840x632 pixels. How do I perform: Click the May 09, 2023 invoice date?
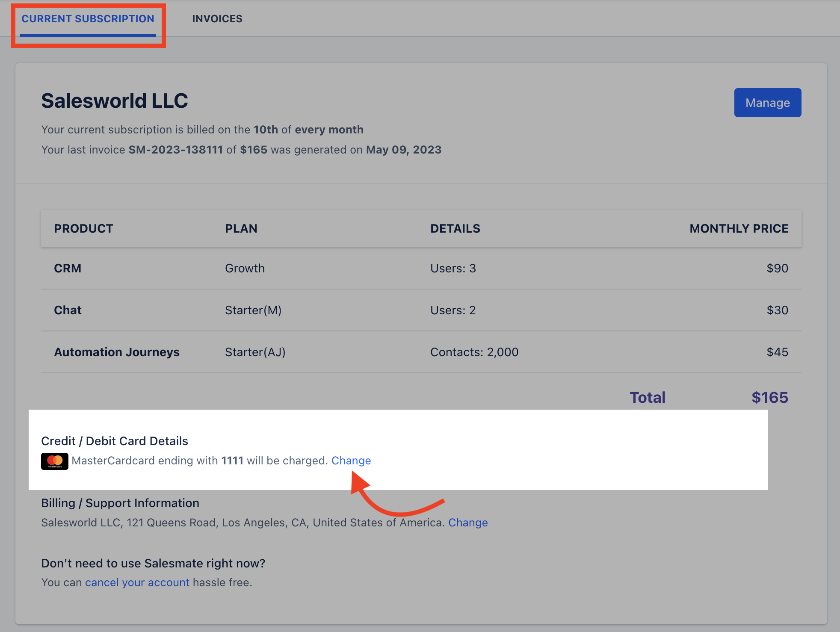click(404, 150)
